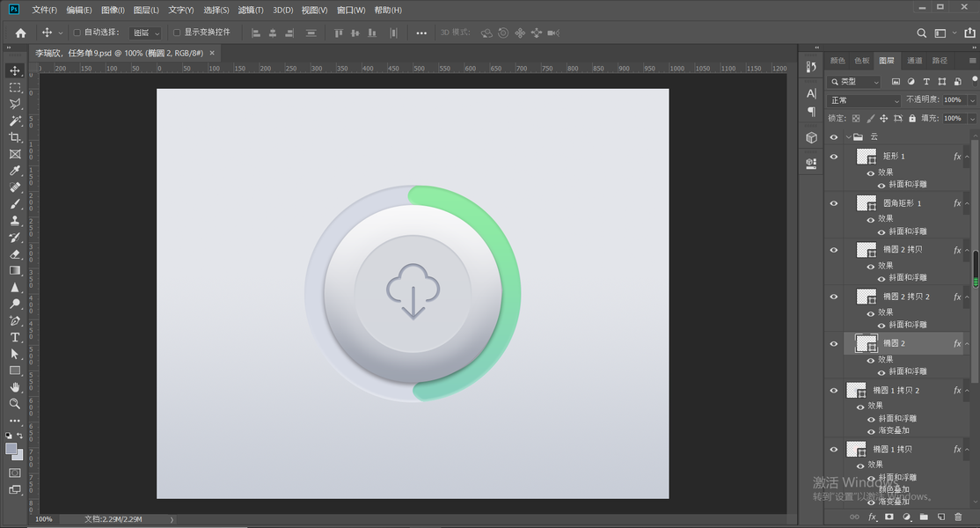Click the Home button in options bar
This screenshot has width=980, height=528.
[20, 33]
